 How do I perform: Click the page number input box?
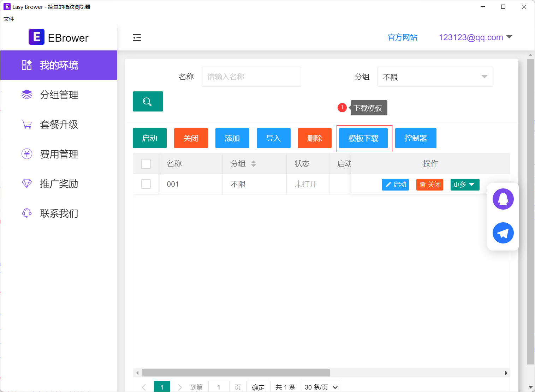point(219,387)
